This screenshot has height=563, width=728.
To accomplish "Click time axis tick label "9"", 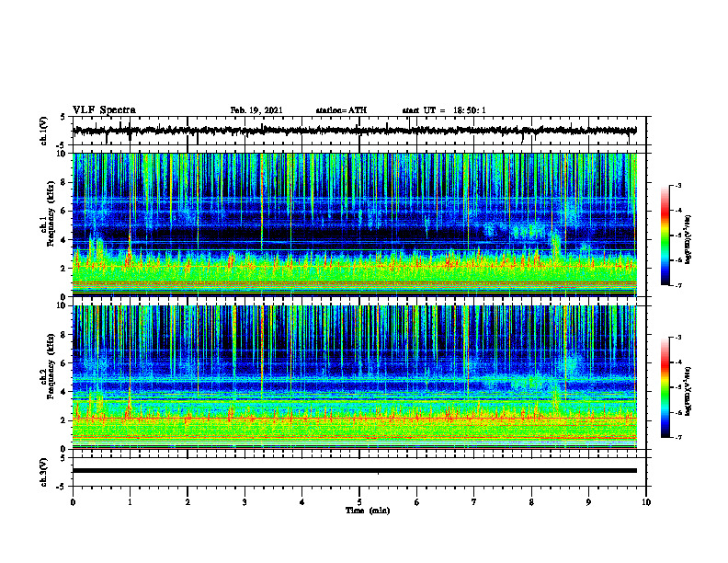I will tap(588, 502).
